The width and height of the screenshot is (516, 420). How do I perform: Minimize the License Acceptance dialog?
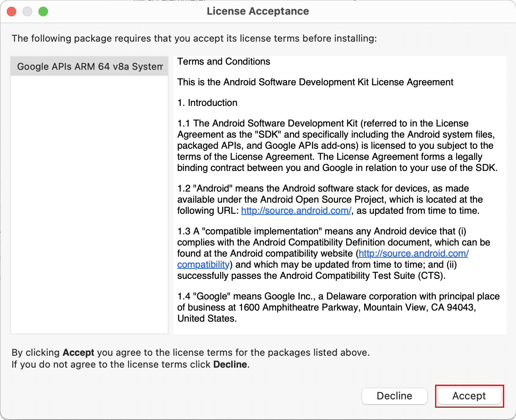pyautogui.click(x=27, y=12)
